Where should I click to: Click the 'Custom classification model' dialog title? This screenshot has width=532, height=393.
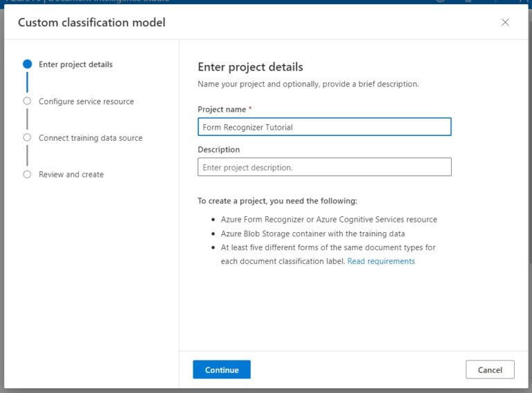click(91, 23)
